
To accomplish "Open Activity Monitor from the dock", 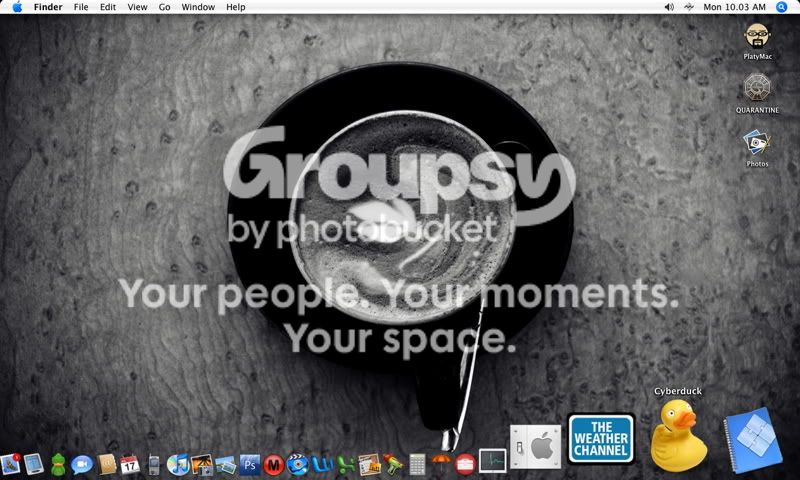I will (x=492, y=461).
